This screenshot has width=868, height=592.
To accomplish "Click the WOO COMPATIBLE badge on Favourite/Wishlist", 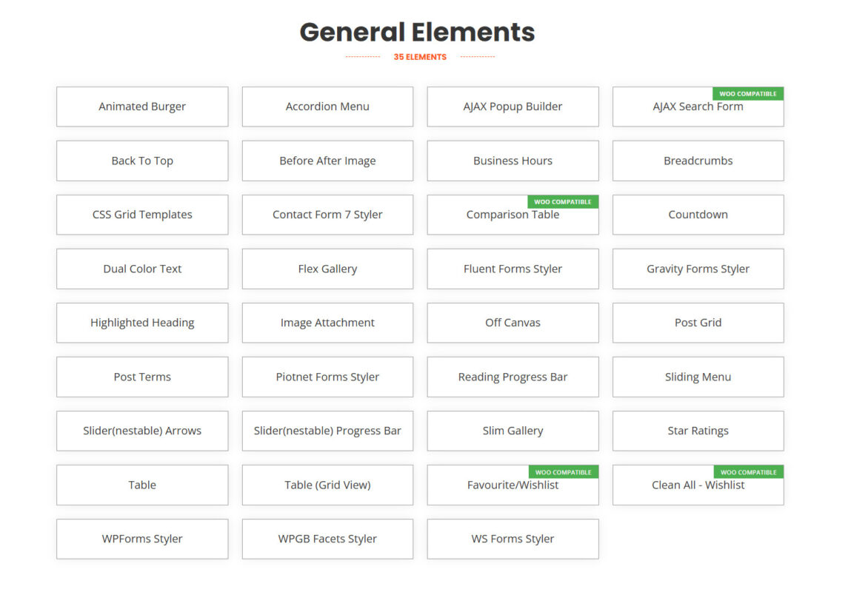I will click(564, 471).
